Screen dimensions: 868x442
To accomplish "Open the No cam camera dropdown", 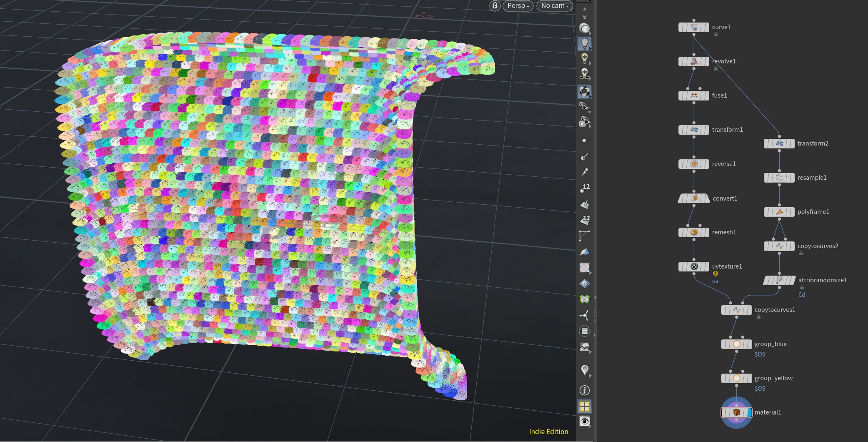I will (554, 6).
